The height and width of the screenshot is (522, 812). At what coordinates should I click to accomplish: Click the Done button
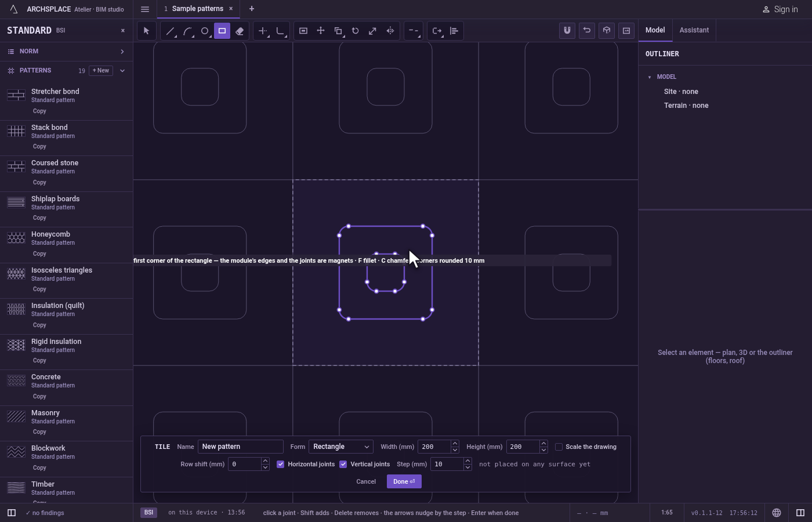tap(404, 481)
